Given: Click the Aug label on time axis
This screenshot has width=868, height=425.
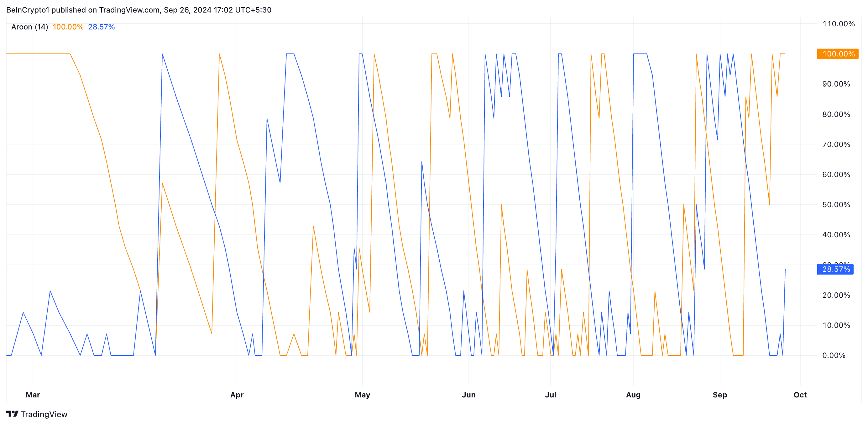Looking at the screenshot, I should 633,395.
